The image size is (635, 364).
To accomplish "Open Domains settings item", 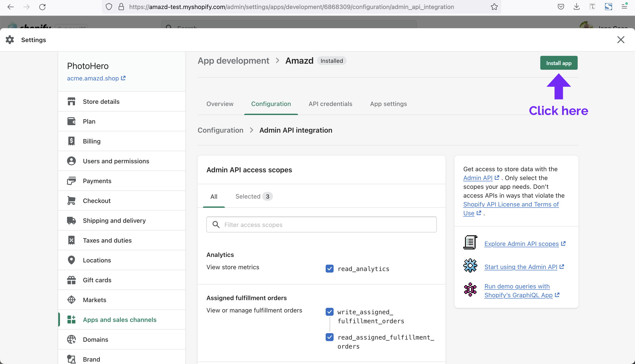I will [x=122, y=340].
